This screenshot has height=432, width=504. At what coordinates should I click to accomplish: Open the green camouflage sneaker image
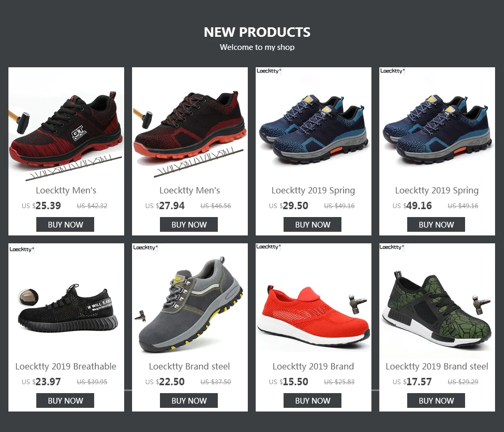coord(437,301)
